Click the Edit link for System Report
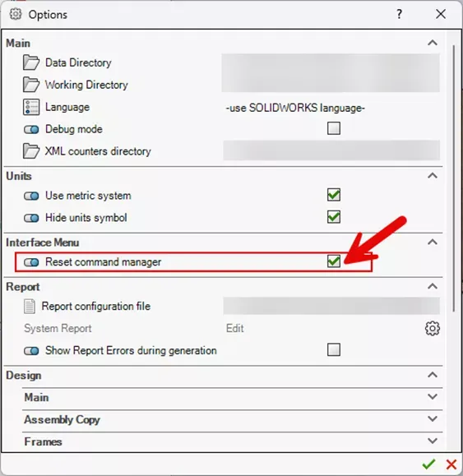Viewport: 463px width, 476px height. (234, 328)
